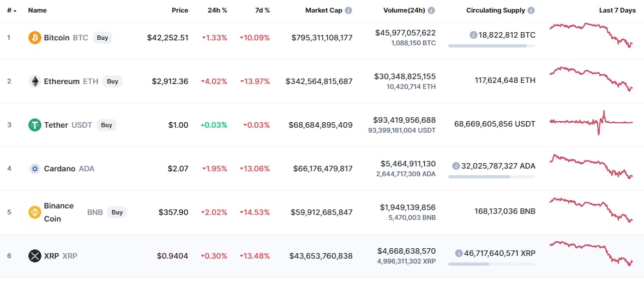The height and width of the screenshot is (281, 644).
Task: Click Cardano price $2.07
Action: tap(178, 169)
